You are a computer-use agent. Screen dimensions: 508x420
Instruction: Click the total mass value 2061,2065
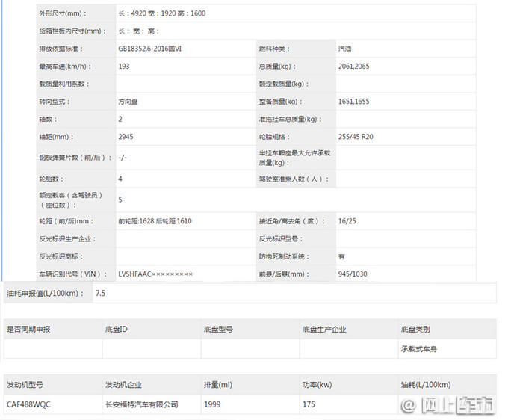(354, 67)
